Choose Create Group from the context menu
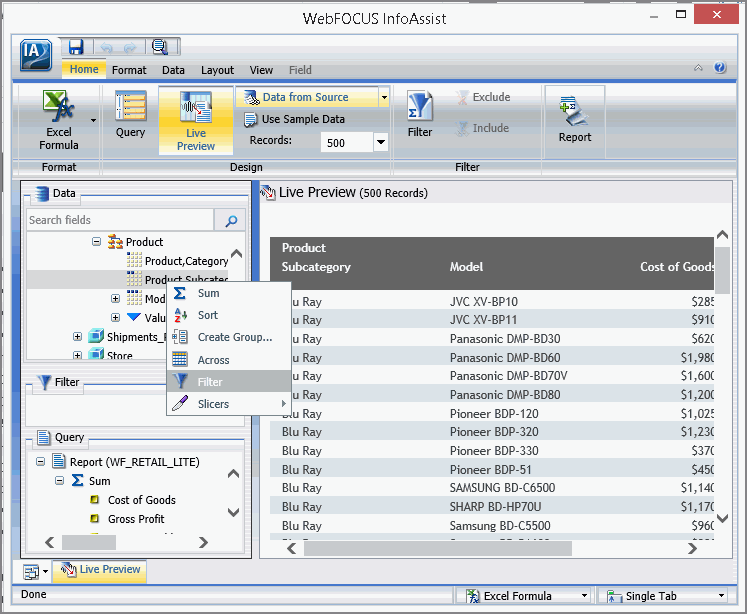The image size is (747, 614). pyautogui.click(x=229, y=337)
